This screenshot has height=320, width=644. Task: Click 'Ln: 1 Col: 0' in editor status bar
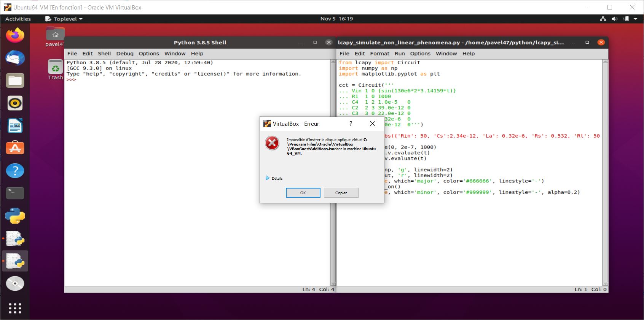pyautogui.click(x=590, y=289)
